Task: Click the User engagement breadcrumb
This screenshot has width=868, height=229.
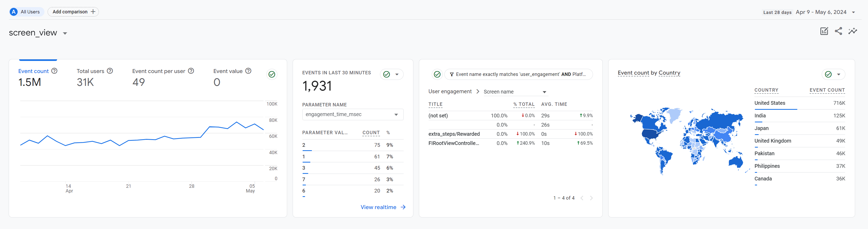Action: tap(450, 92)
